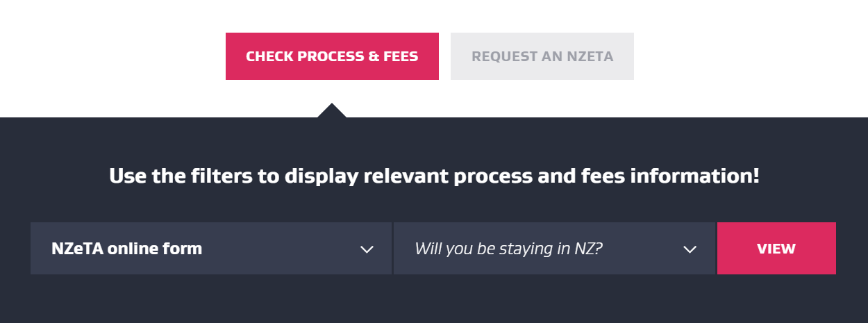868x323 pixels.
Task: Click the filters heading text
Action: [434, 176]
